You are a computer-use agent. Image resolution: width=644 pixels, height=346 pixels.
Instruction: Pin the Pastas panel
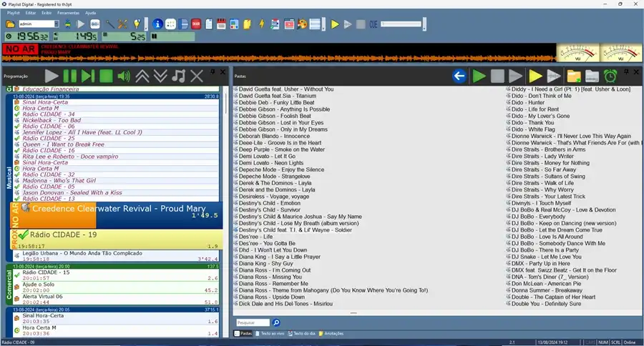[626, 71]
